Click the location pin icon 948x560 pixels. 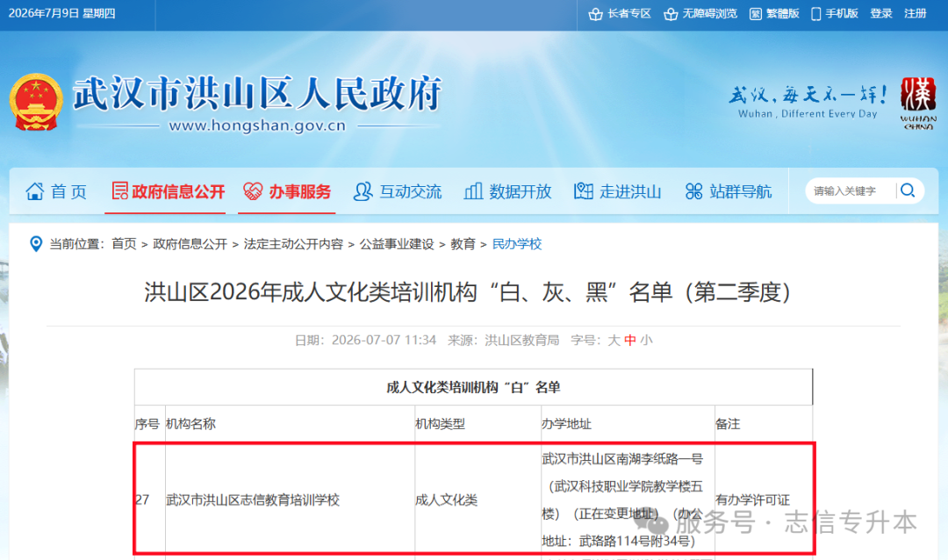click(36, 244)
